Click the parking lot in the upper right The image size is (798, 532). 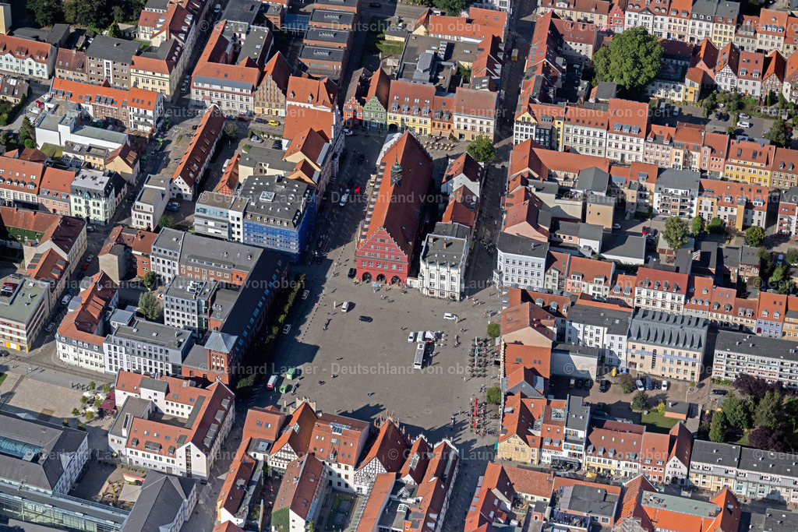point(740,121)
